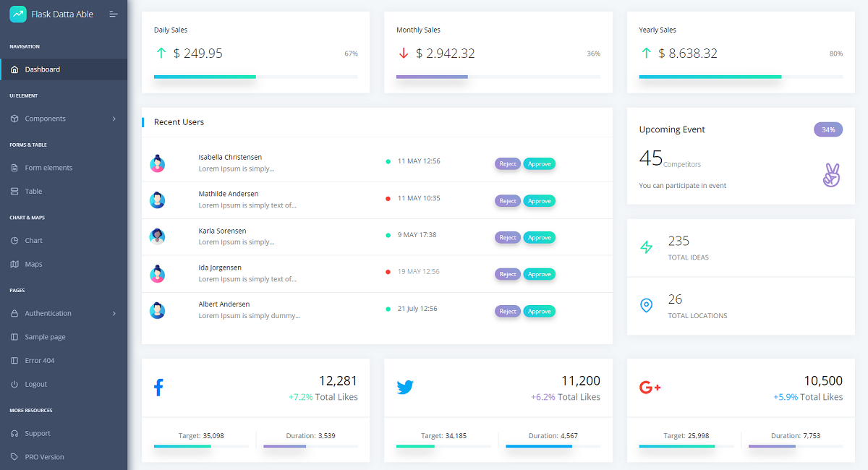
Task: Approve Mathilde Andersen's request
Action: (540, 201)
